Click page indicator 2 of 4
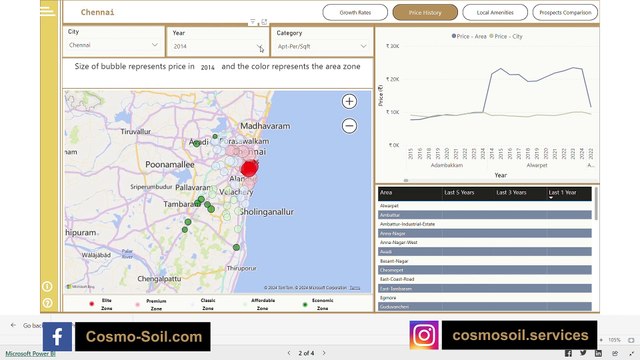This screenshot has width=640, height=360. [x=307, y=353]
